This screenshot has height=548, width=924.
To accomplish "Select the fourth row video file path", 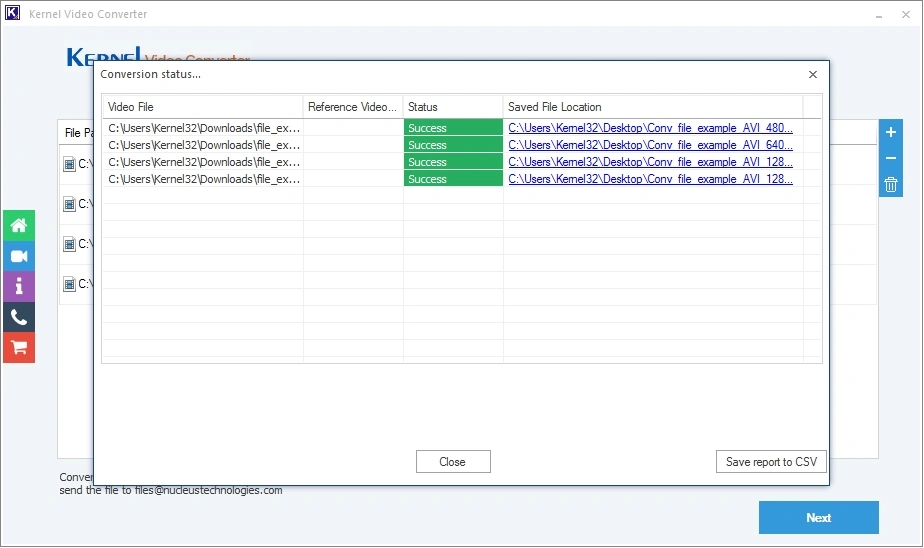I will coord(204,179).
